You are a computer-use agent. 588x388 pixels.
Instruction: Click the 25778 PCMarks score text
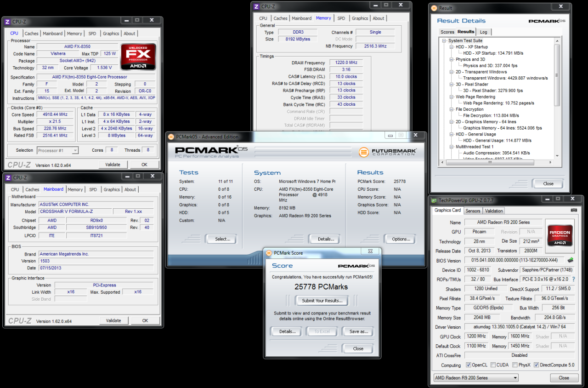coord(321,287)
